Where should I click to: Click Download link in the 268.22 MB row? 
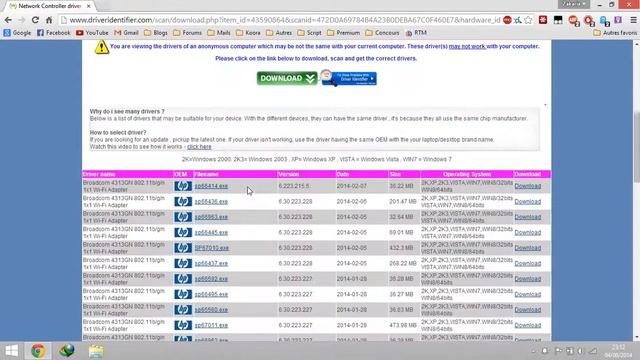pos(527,264)
